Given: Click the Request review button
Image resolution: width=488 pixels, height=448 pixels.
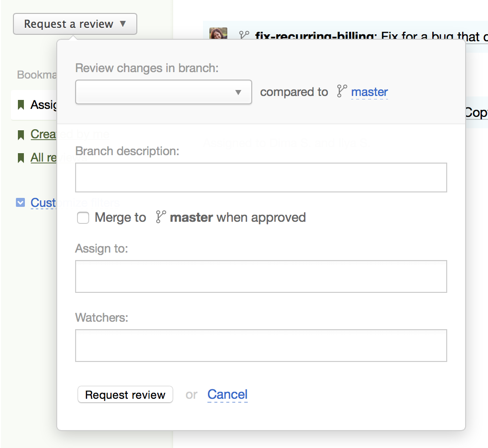Looking at the screenshot, I should click(x=125, y=394).
